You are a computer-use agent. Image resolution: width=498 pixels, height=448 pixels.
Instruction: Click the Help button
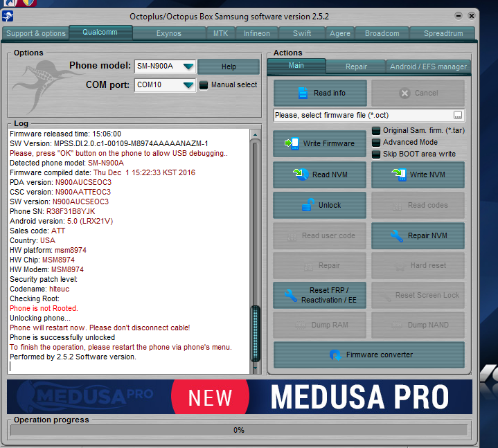(229, 66)
